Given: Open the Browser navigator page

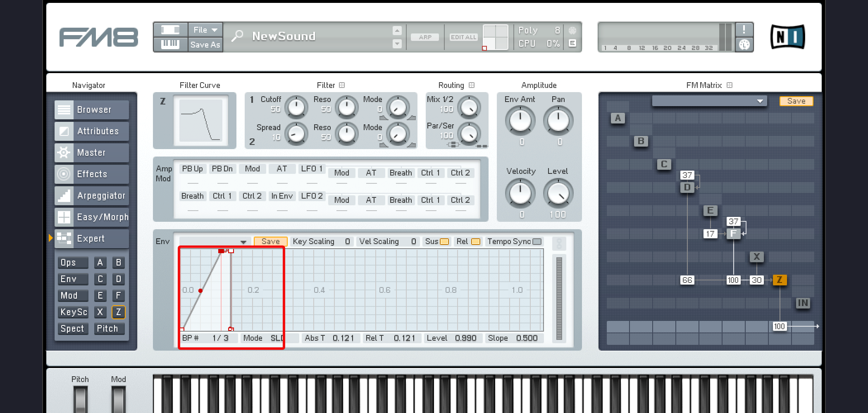Looking at the screenshot, I should (92, 109).
